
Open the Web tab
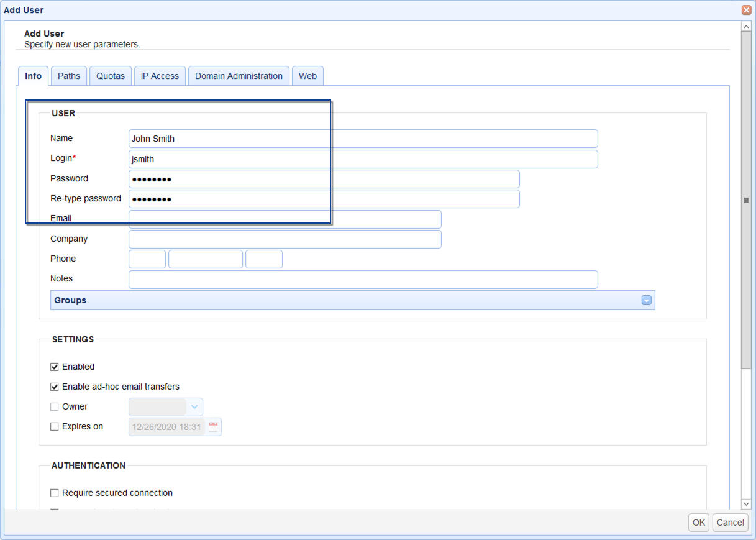307,76
